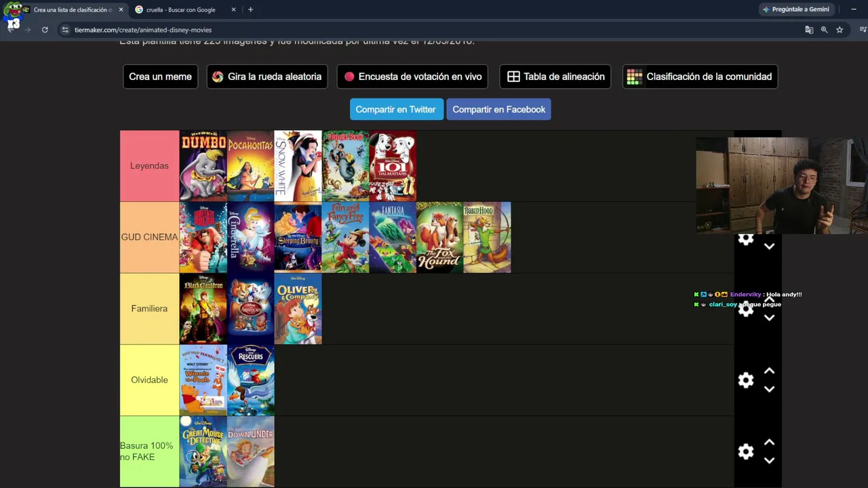
Task: Reload the tiermaker page
Action: [45, 30]
